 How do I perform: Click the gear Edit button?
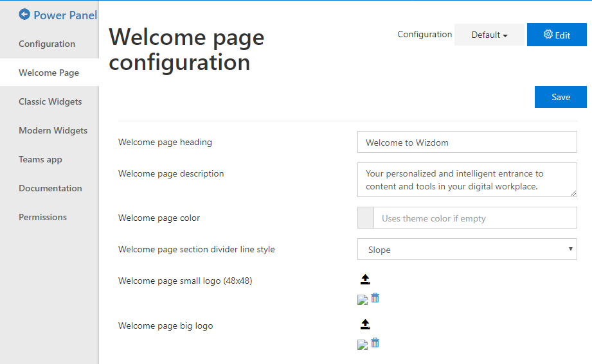557,35
